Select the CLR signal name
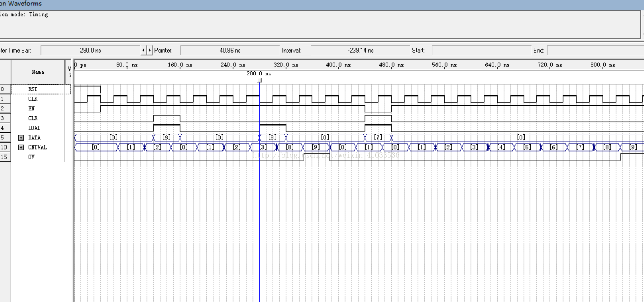Screen dimensions: 644x302 [x=33, y=119]
